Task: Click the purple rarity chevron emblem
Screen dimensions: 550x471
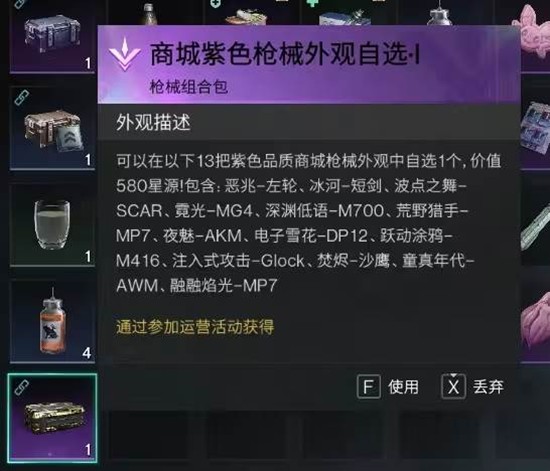Action: (125, 55)
